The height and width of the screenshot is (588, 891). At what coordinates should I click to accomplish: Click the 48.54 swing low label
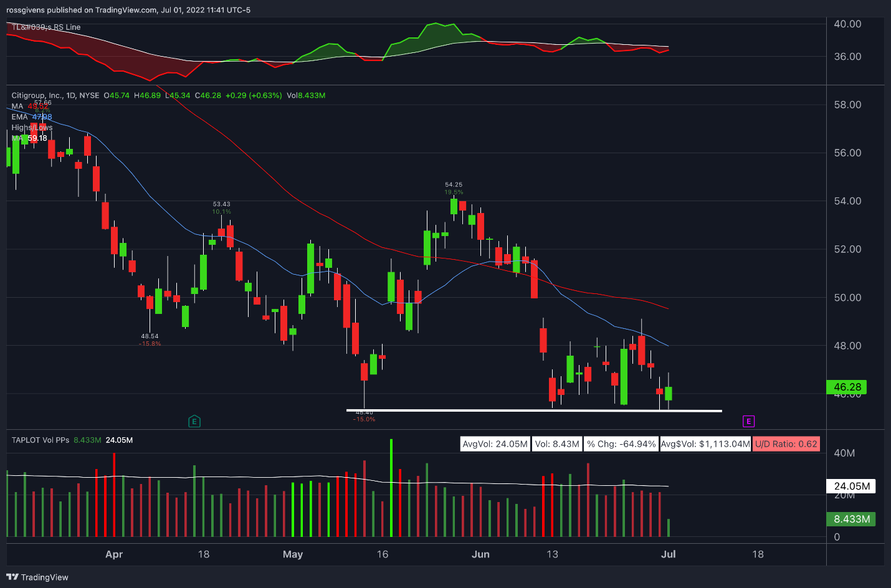point(150,336)
